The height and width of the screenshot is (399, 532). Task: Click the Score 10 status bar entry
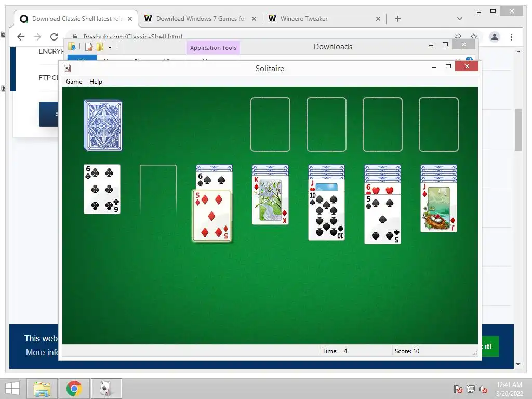407,351
